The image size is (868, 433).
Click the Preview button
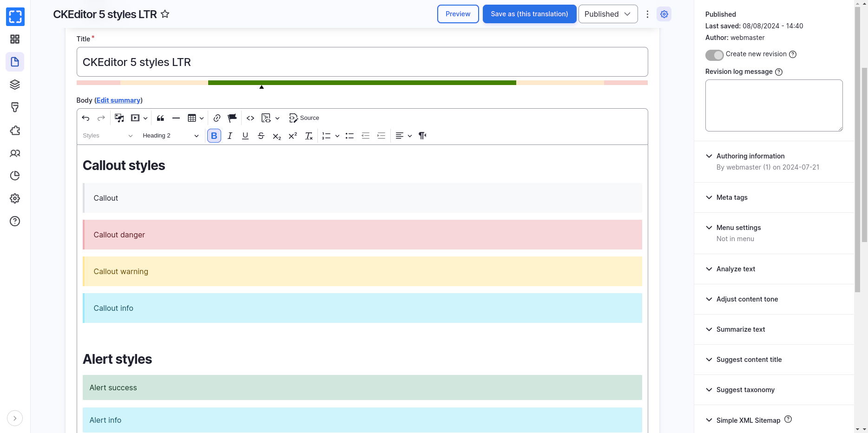(458, 14)
